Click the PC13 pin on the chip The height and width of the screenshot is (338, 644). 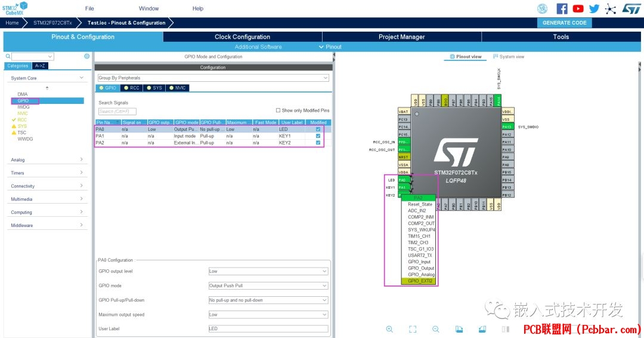point(404,119)
